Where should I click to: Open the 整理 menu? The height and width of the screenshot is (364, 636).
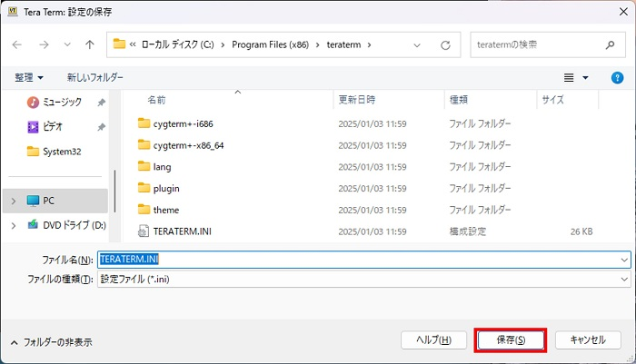[29, 77]
